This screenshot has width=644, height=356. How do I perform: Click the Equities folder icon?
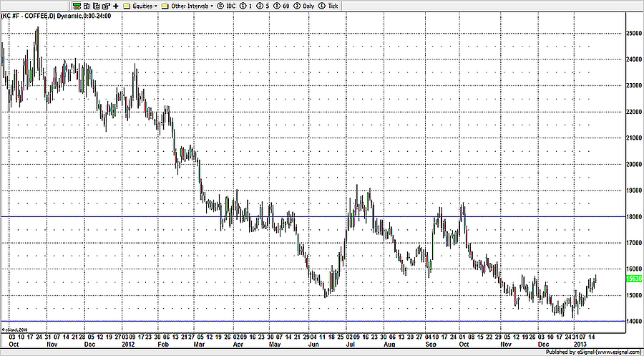click(127, 5)
